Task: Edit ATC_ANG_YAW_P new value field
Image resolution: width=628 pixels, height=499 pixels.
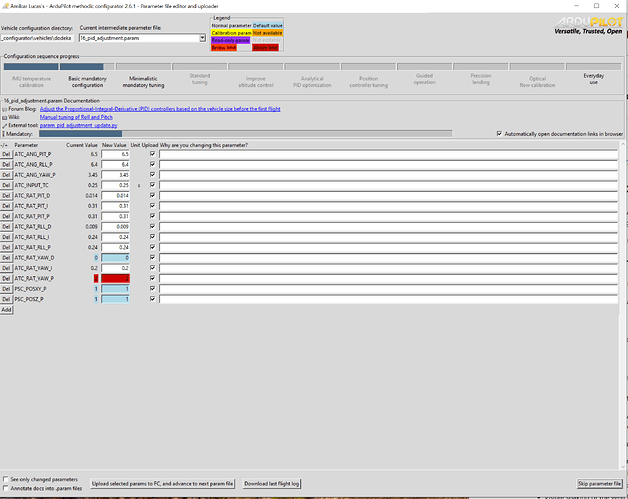Action: coord(115,175)
